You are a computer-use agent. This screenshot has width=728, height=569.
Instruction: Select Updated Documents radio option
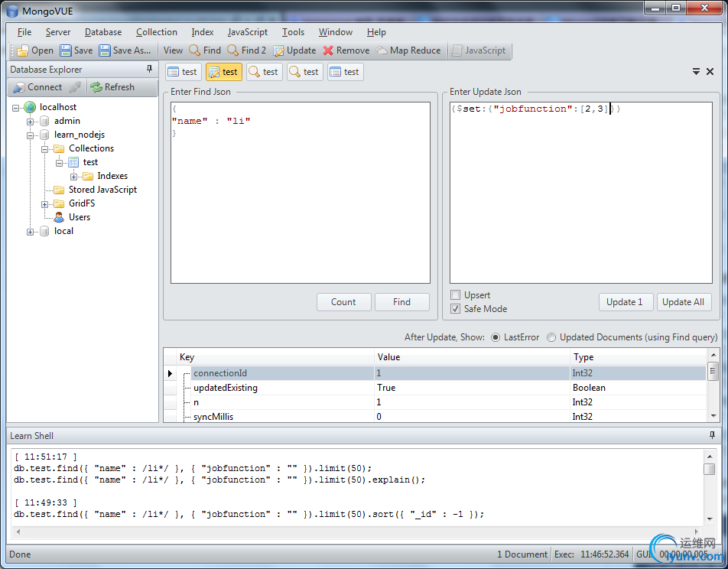point(551,337)
